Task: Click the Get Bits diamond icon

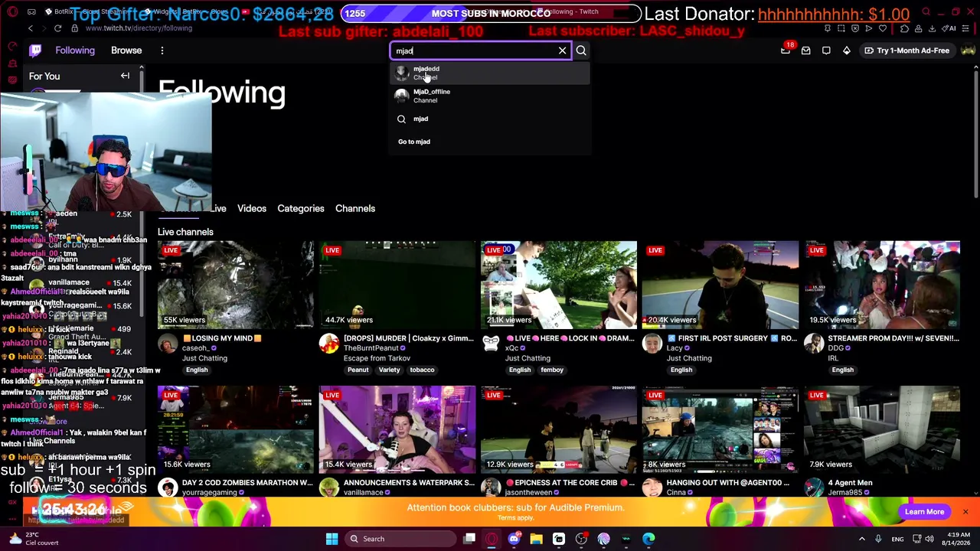Action: [847, 51]
